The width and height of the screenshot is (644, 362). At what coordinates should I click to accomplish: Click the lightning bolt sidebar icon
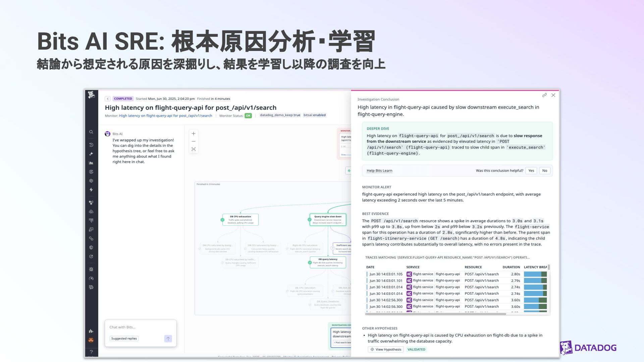tap(91, 190)
